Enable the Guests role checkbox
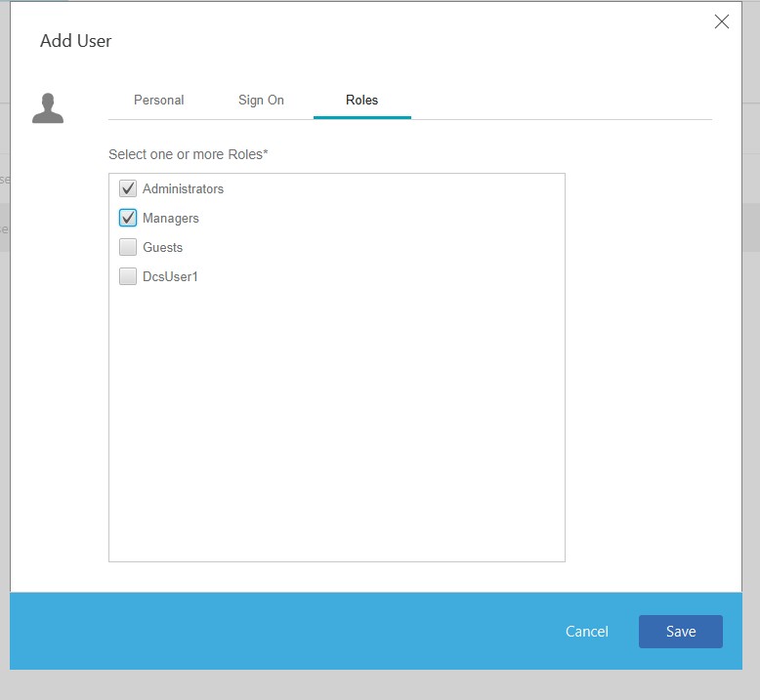760x700 pixels. click(x=128, y=247)
